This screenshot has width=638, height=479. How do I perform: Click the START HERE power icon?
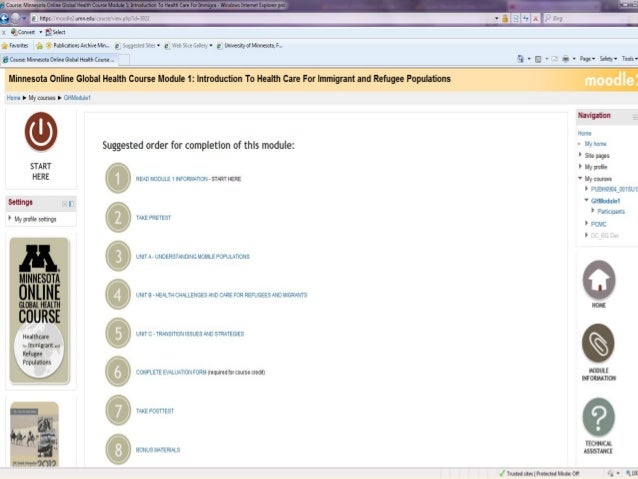(41, 131)
